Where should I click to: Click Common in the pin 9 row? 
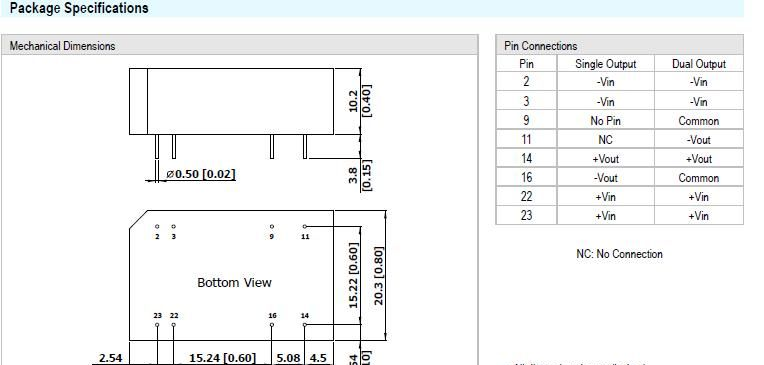(x=699, y=120)
